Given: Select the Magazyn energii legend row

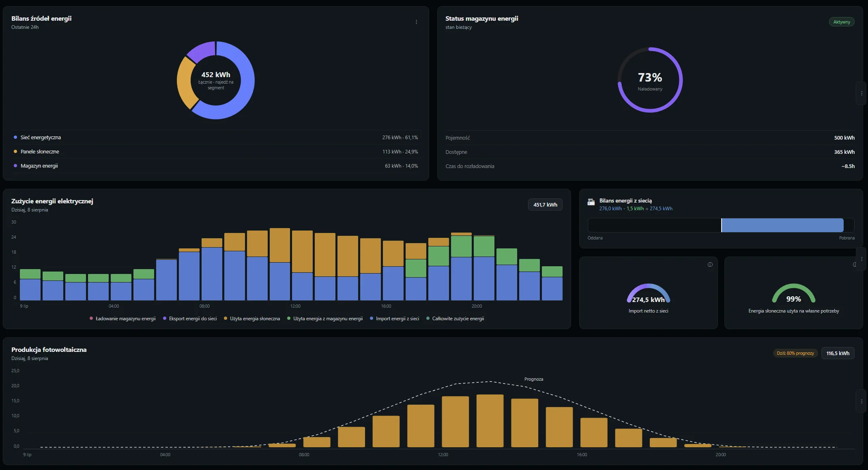Looking at the screenshot, I should pos(216,166).
